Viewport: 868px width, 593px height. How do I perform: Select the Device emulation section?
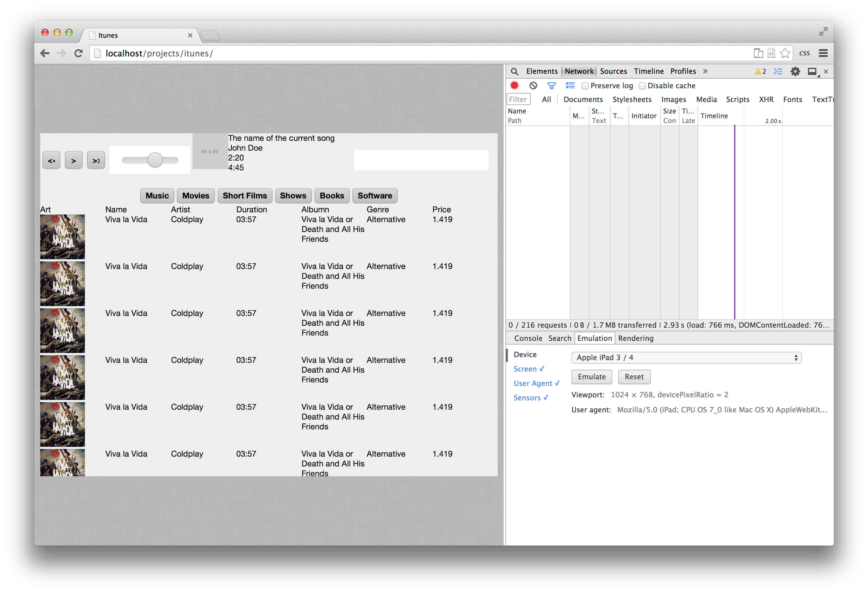(x=525, y=354)
